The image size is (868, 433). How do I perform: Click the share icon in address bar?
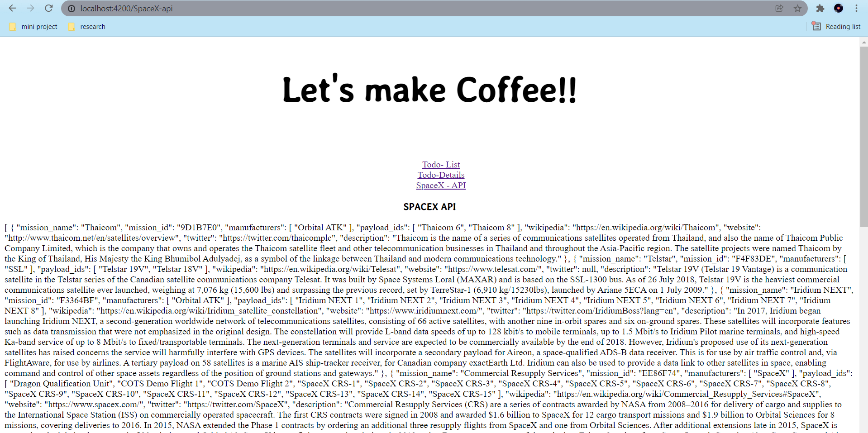[779, 8]
